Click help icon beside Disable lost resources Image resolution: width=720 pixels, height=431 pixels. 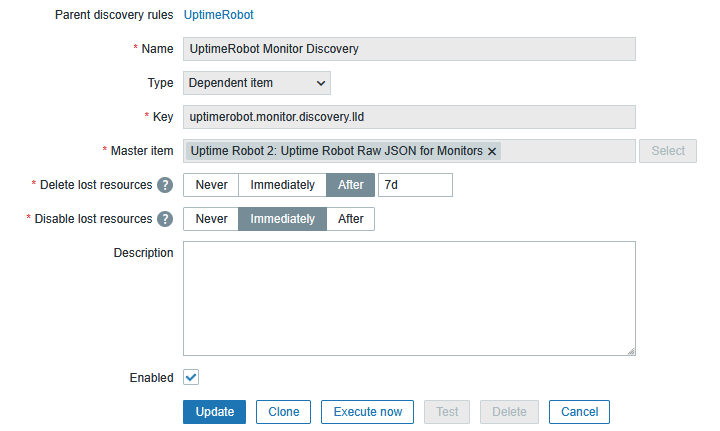point(165,219)
